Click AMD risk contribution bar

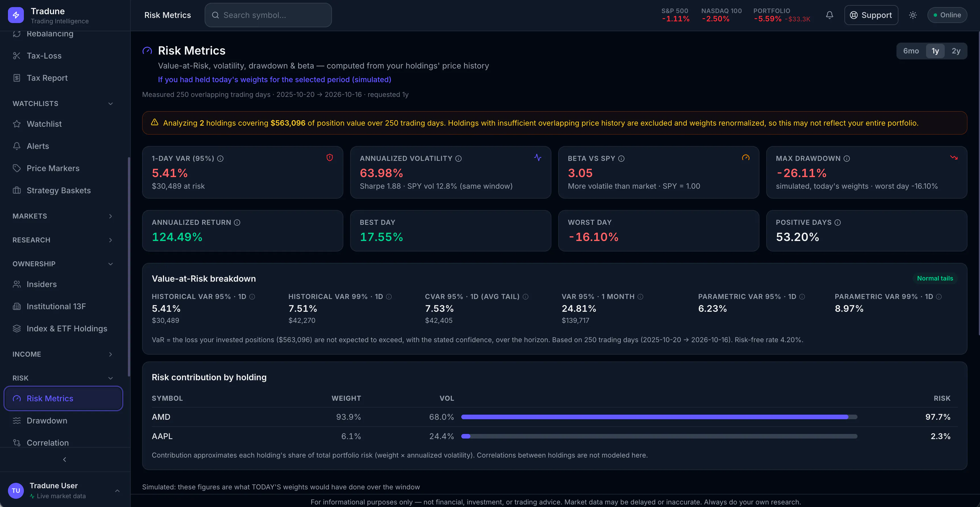click(659, 417)
